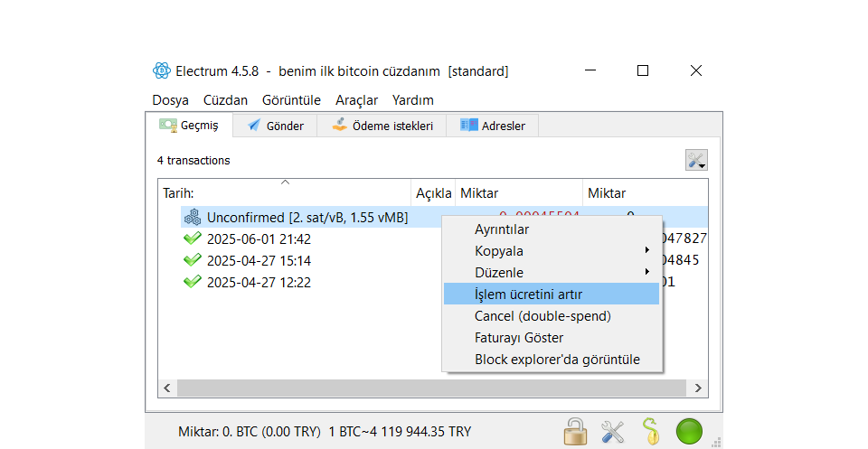The width and height of the screenshot is (868, 449).
Task: Click the green network status circle
Action: pos(689,431)
